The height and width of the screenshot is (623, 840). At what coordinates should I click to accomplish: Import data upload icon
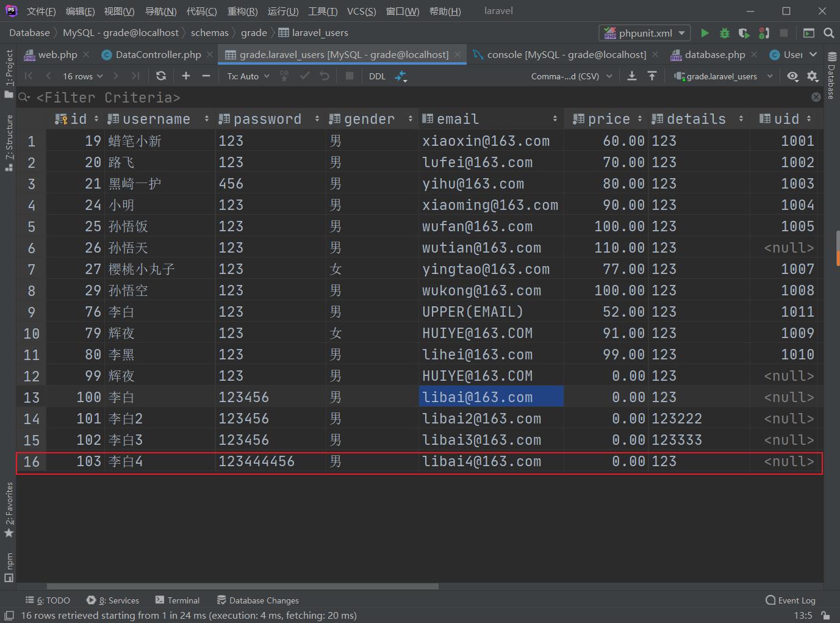point(652,76)
